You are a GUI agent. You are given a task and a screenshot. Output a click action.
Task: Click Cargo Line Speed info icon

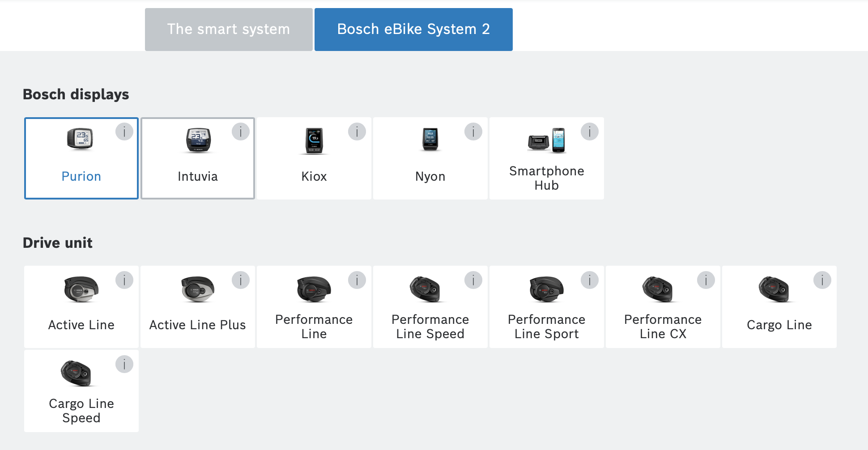[124, 364]
